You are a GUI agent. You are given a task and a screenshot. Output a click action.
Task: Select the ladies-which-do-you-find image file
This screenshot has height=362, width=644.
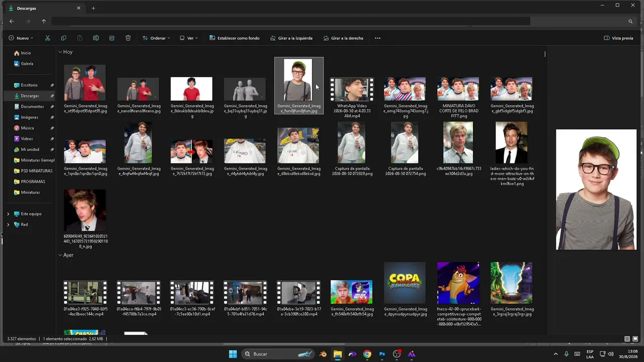point(512,154)
